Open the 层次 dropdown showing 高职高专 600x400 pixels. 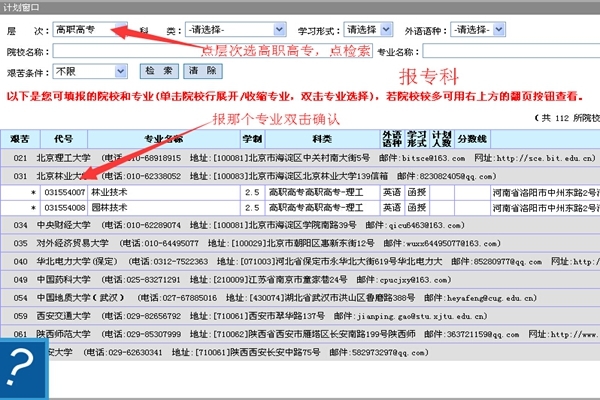90,30
